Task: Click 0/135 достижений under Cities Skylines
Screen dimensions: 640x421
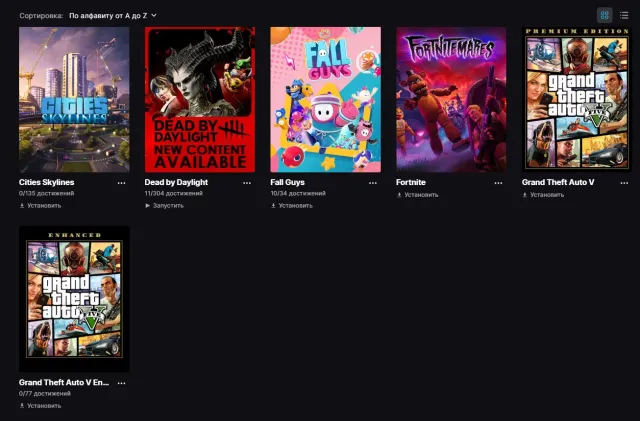Action: tap(47, 193)
